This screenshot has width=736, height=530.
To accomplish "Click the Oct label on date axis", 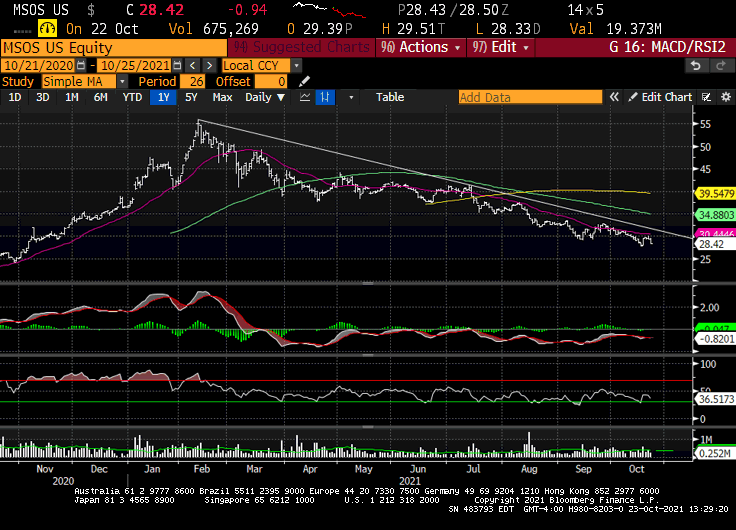I will point(636,469).
